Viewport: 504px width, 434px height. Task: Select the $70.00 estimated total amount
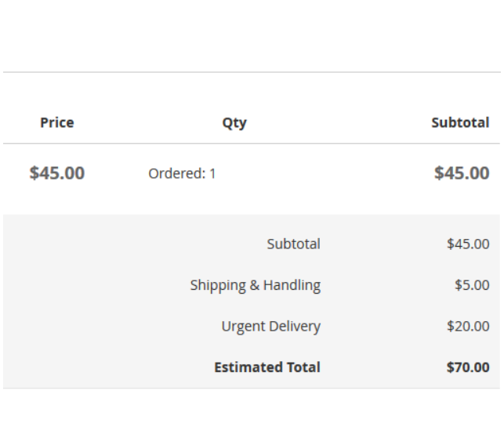coord(468,367)
